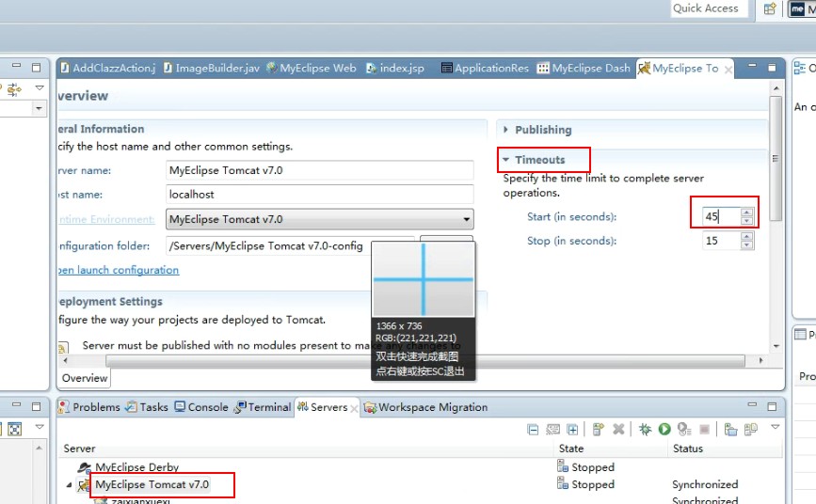Click the Host name field showing localhost

320,195
